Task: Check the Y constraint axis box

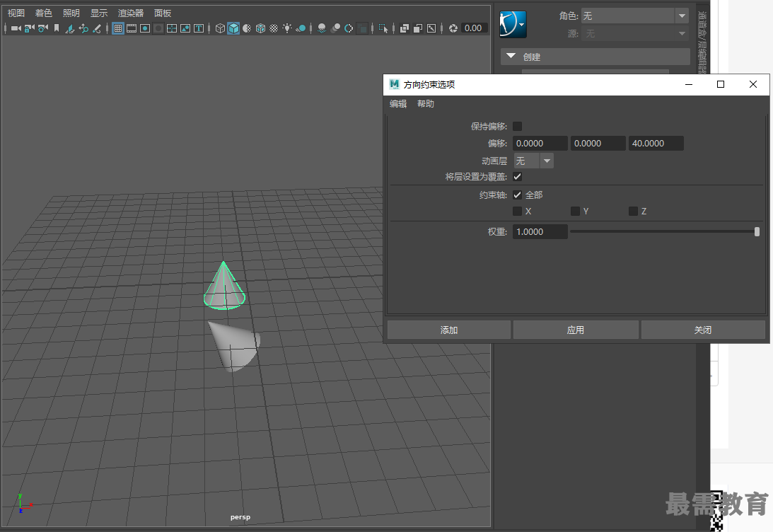Action: (575, 211)
